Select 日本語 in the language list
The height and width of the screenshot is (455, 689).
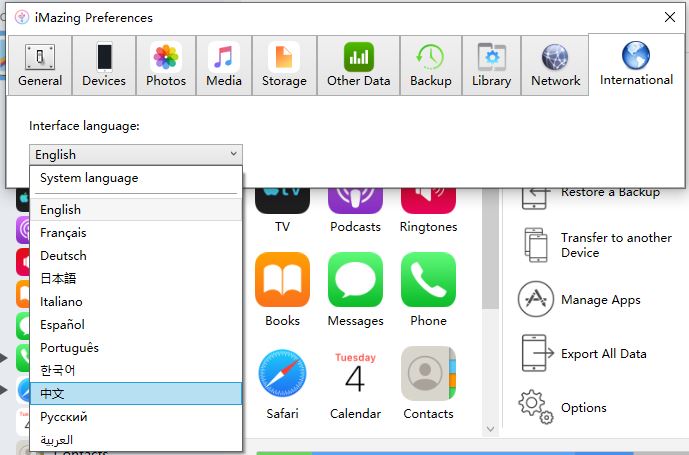pos(136,278)
